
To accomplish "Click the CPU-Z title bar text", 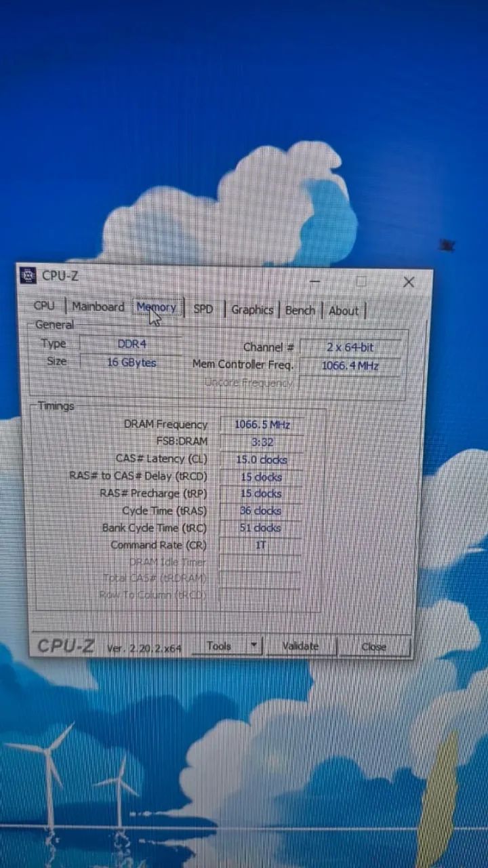I will click(60, 275).
